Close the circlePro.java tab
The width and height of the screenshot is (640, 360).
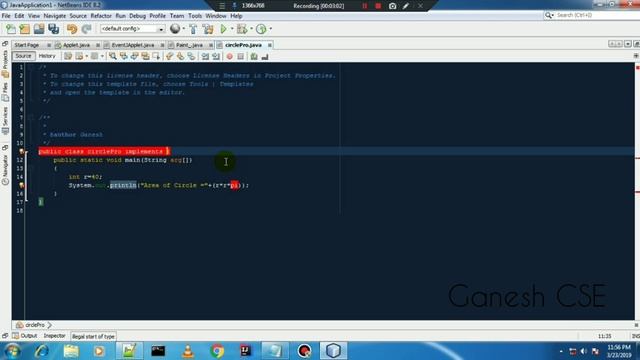[270, 45]
